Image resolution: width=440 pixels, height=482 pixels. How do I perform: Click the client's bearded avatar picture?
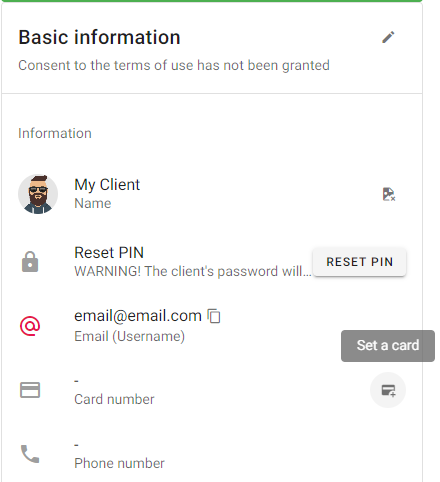[38, 194]
